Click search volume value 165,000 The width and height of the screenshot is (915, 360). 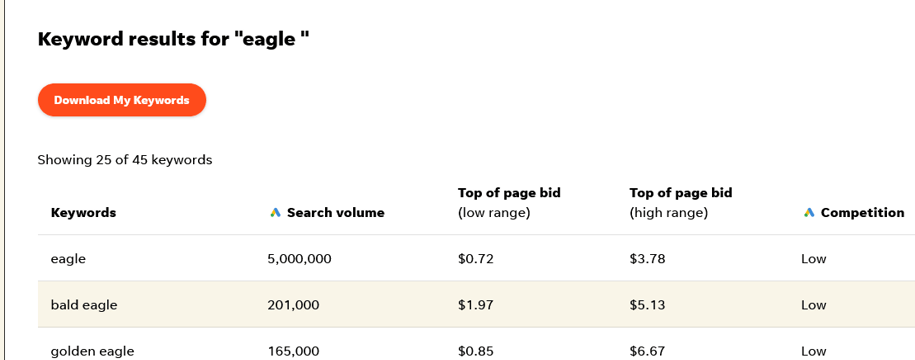click(x=294, y=351)
